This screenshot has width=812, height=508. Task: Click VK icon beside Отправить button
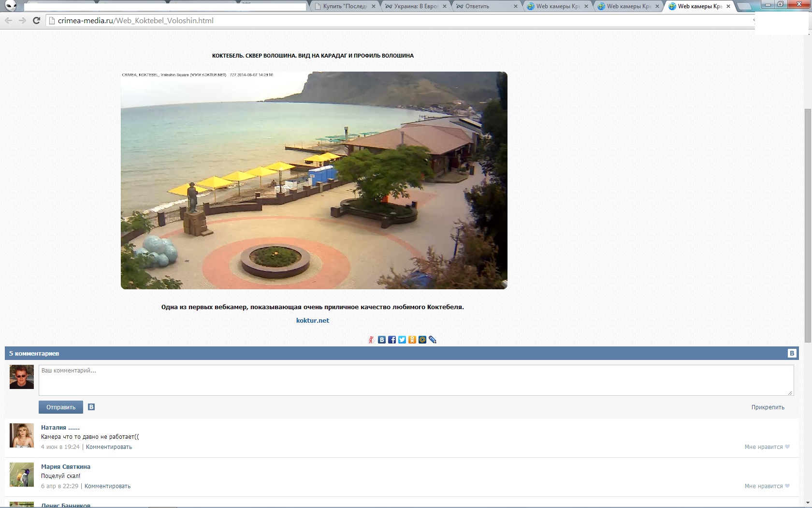[x=91, y=407]
